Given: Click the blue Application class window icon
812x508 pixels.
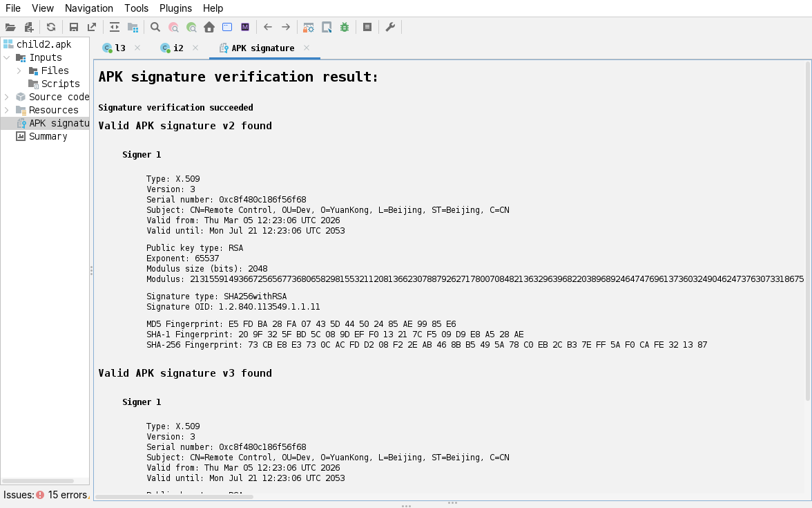Looking at the screenshot, I should coord(226,28).
